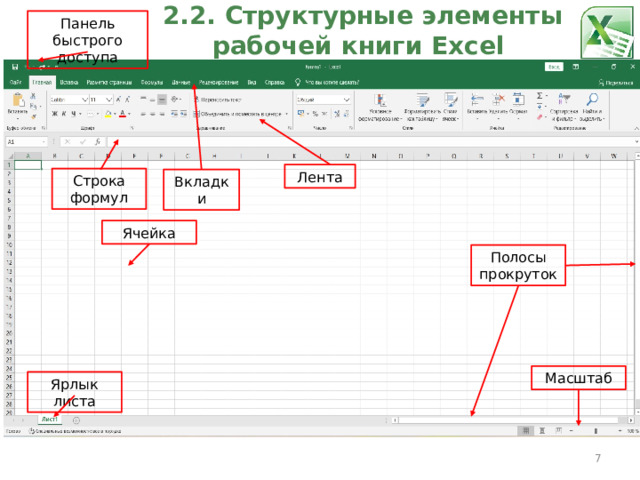Screen dimensions: 640x480
Task: Open Format as Table gallery
Action: tap(422, 107)
